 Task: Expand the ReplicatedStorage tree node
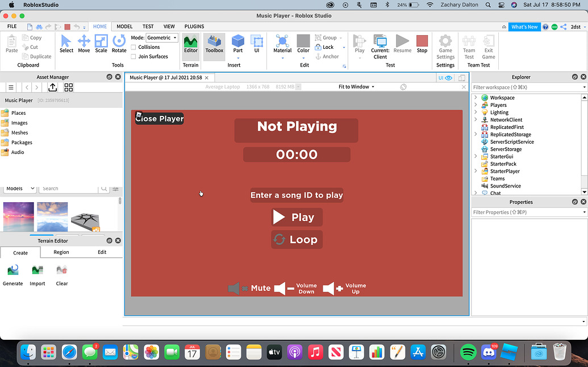click(476, 134)
